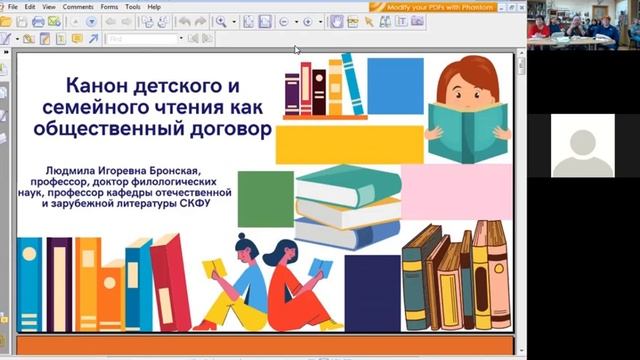Click the find previous button
The image size is (640, 360).
coord(193,39)
